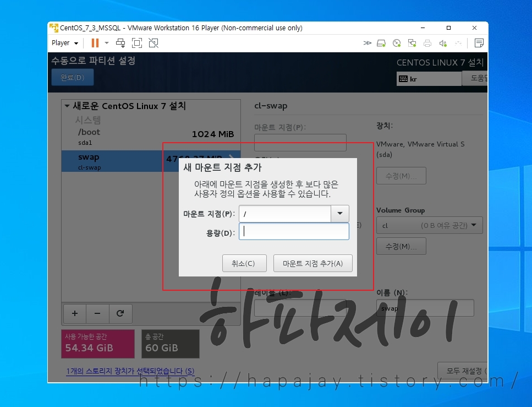Viewport: 532px width, 407px height.
Task: Click the hard disk device icon
Action: coord(381,43)
